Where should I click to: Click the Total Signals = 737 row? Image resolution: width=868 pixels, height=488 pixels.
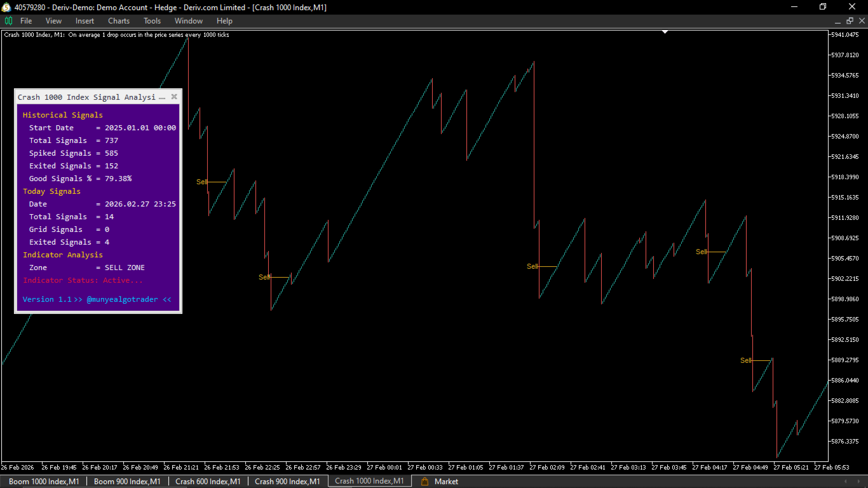point(74,140)
